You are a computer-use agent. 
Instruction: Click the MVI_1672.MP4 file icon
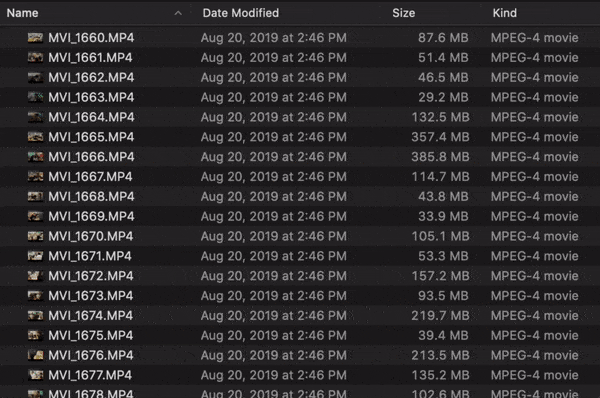(35, 276)
